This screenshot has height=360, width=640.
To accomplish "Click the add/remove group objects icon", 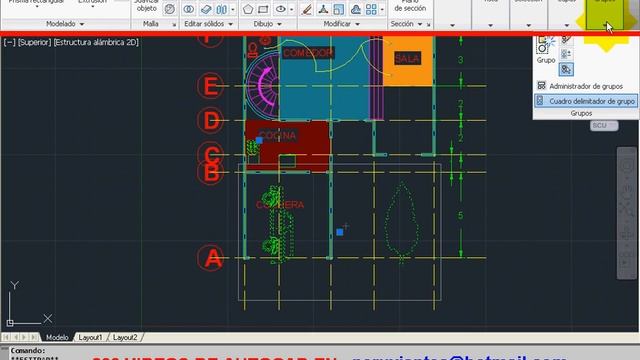I will click(566, 54).
